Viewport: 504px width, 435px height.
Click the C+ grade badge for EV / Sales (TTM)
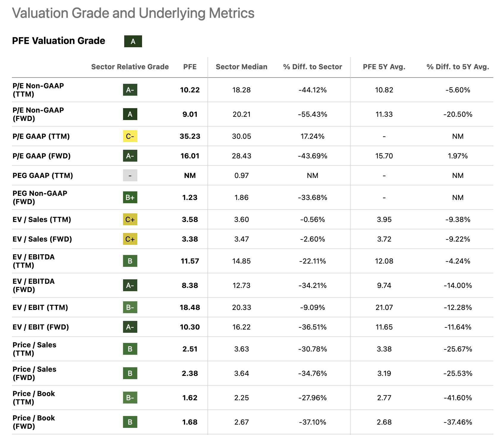tap(130, 220)
